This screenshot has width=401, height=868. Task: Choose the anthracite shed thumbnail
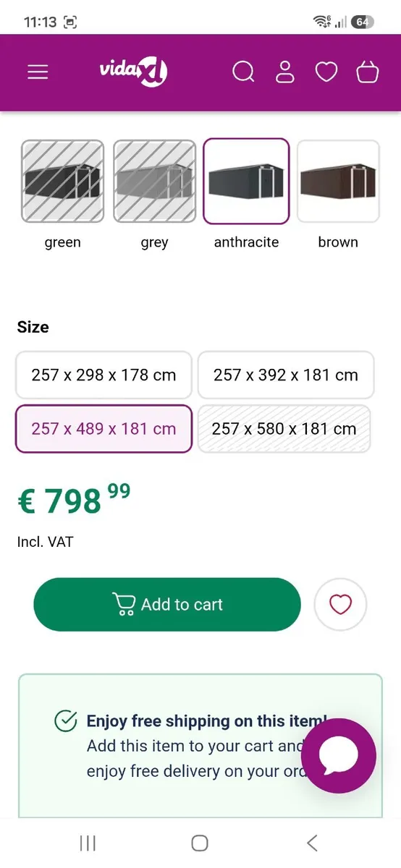click(246, 182)
